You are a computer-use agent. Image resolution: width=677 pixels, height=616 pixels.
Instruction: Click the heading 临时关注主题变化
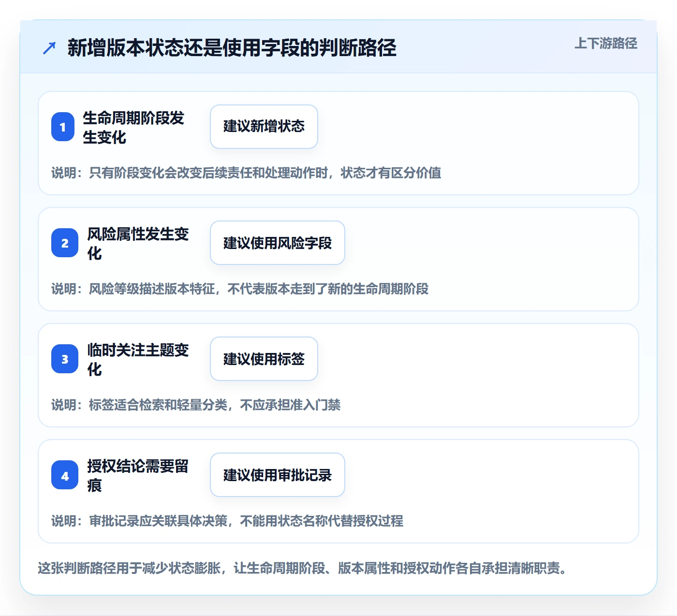pyautogui.click(x=138, y=359)
